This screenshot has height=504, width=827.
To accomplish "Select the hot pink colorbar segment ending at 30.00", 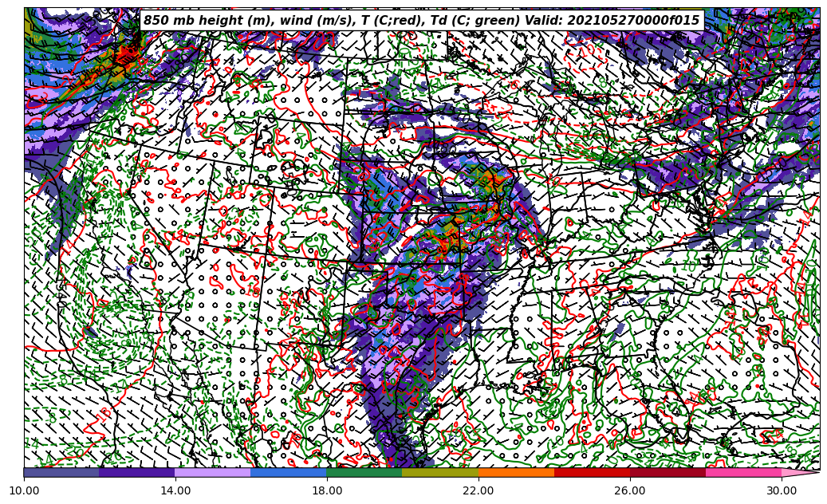I will (744, 472).
